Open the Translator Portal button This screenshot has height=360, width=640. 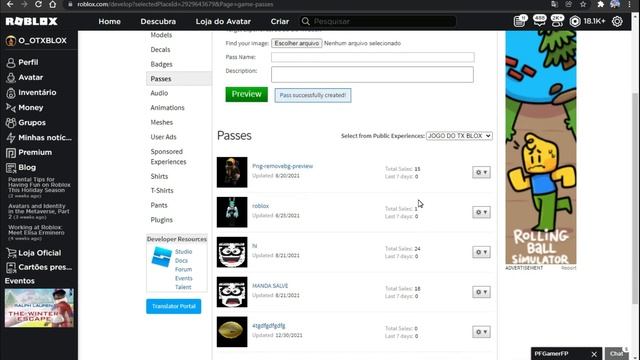tap(173, 306)
